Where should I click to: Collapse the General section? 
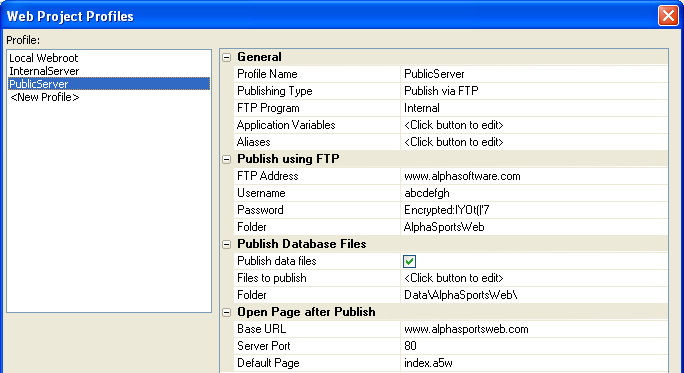click(x=226, y=57)
